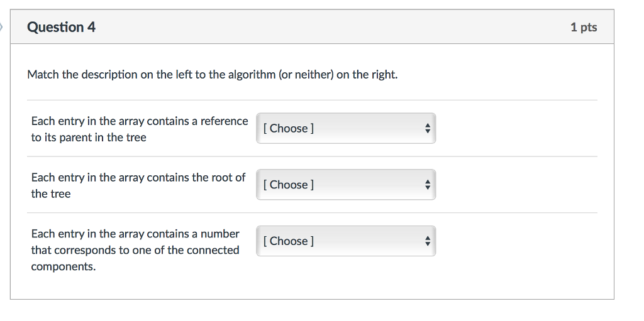This screenshot has width=644, height=321.
Task: Click the up-down arrows on the second Choose selector
Action: (x=427, y=185)
